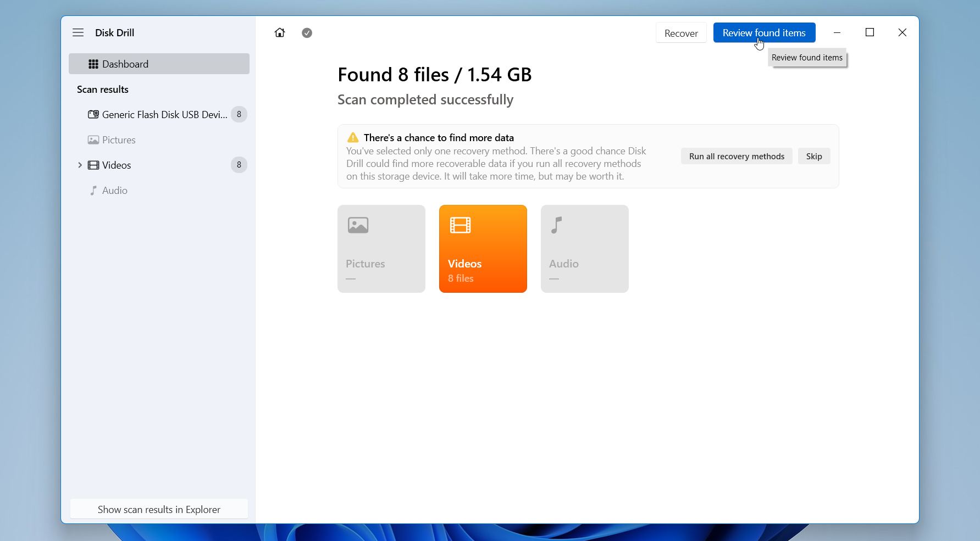The width and height of the screenshot is (980, 541).
Task: Click Run all recovery methods
Action: click(737, 156)
